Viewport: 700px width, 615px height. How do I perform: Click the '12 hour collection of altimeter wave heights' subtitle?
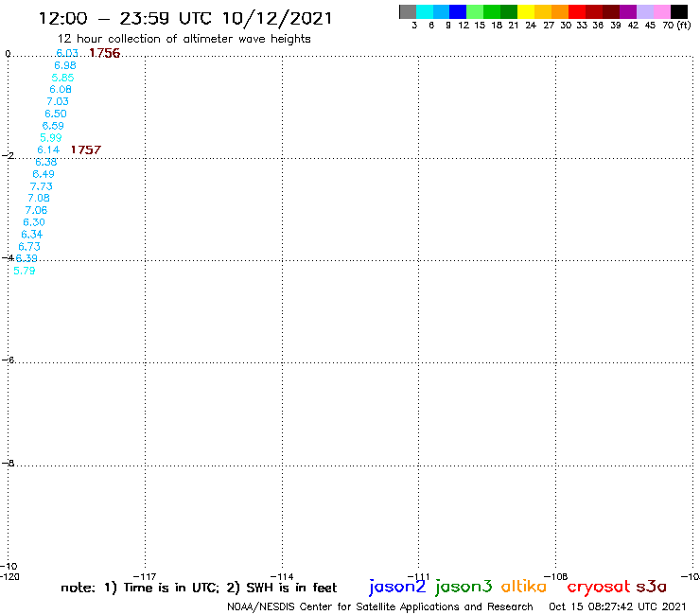pos(184,39)
